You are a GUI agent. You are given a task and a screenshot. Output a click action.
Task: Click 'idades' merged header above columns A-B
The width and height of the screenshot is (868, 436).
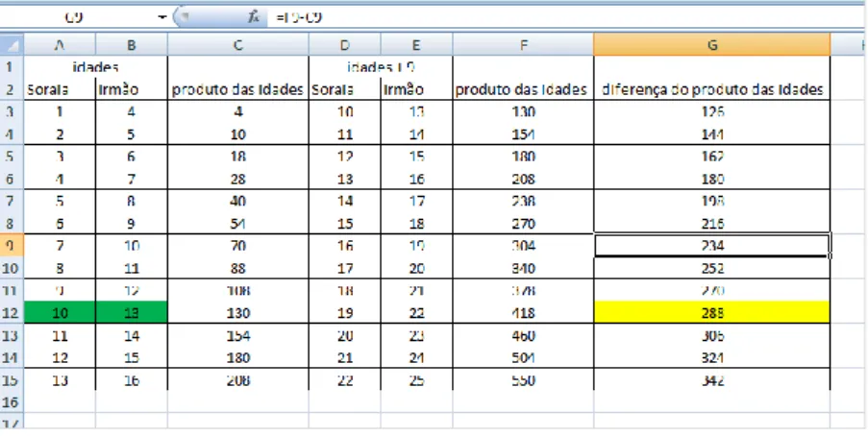point(96,67)
